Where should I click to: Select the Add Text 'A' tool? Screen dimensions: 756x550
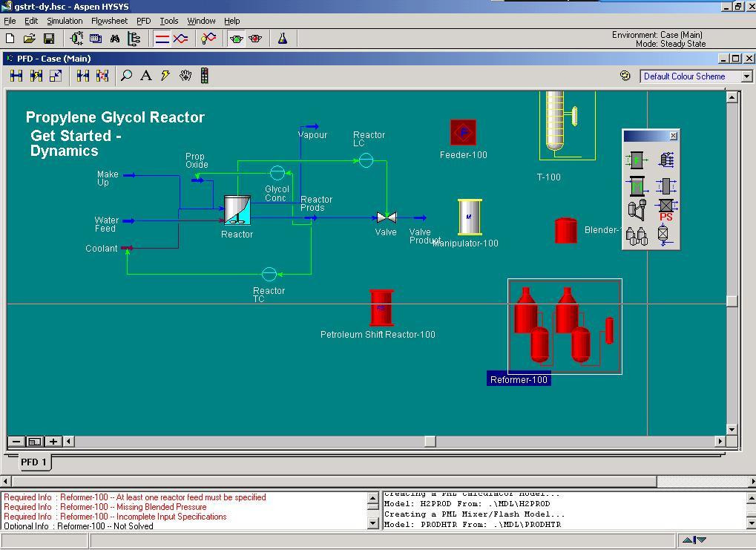pos(145,76)
